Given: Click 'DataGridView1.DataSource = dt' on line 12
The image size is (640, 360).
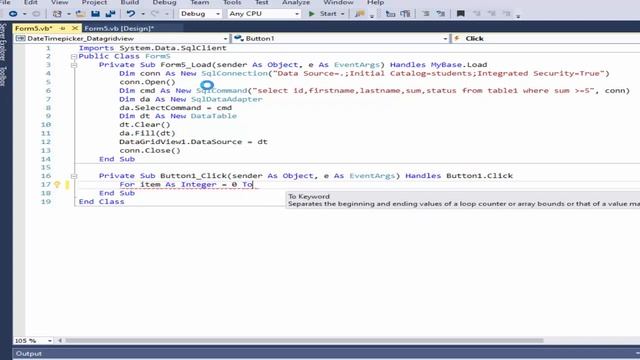Looking at the screenshot, I should tap(193, 142).
